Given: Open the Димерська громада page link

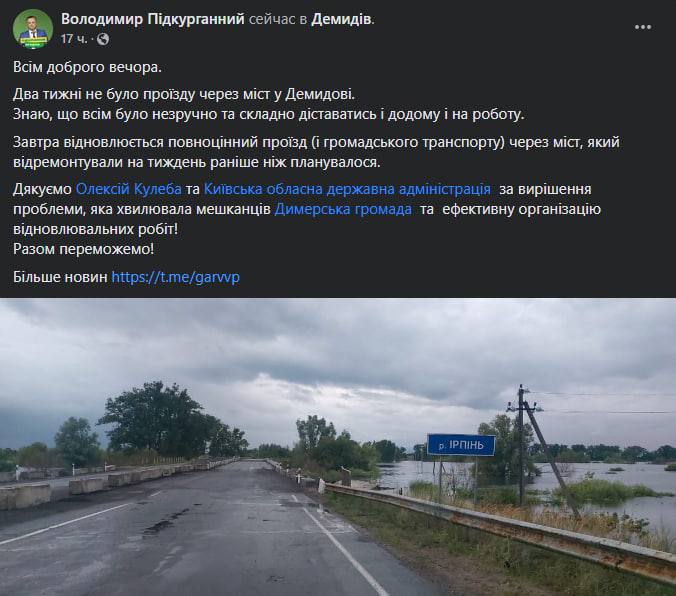Looking at the screenshot, I should (x=343, y=209).
